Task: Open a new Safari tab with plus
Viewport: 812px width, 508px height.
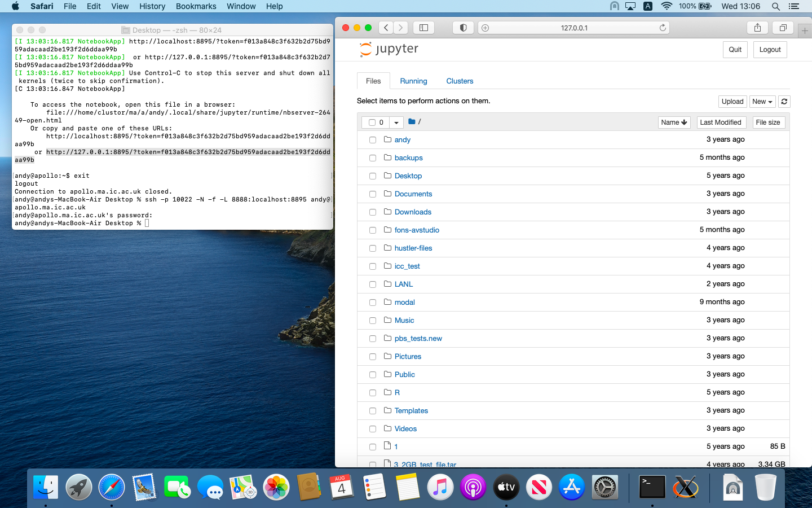Action: [x=805, y=30]
